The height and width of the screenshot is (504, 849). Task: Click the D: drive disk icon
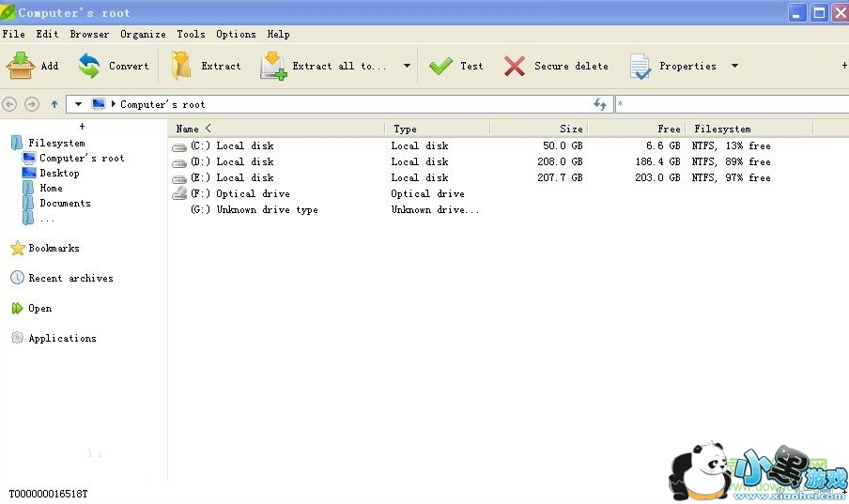click(x=179, y=163)
